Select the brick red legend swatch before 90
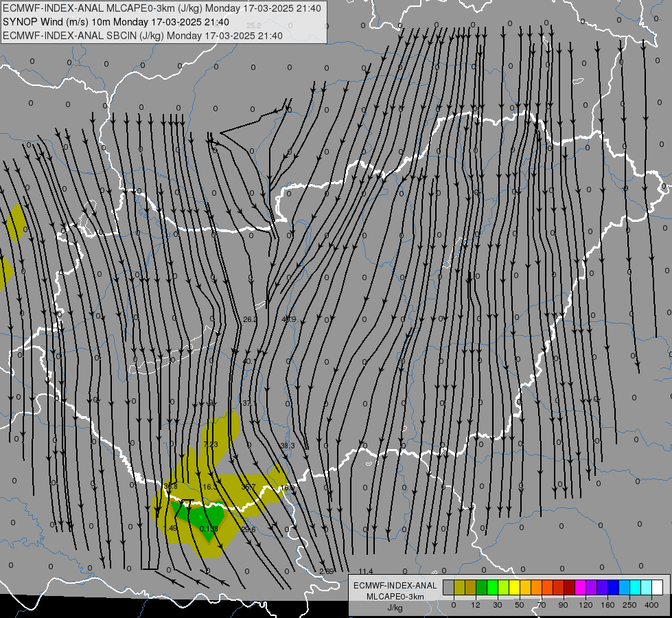Screen dimensions: 672x618 tap(559, 587)
